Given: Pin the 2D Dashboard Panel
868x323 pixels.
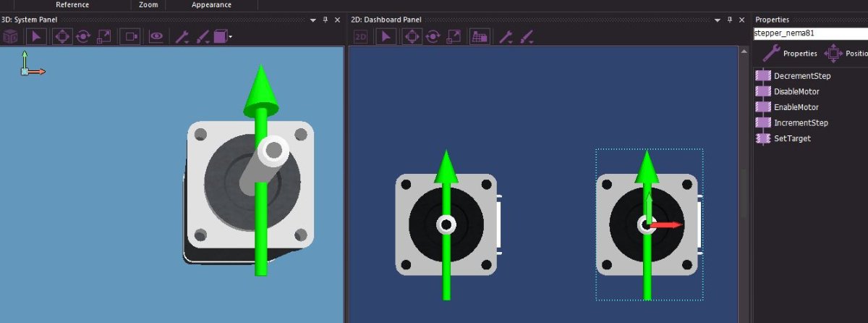Looking at the screenshot, I should (x=730, y=20).
